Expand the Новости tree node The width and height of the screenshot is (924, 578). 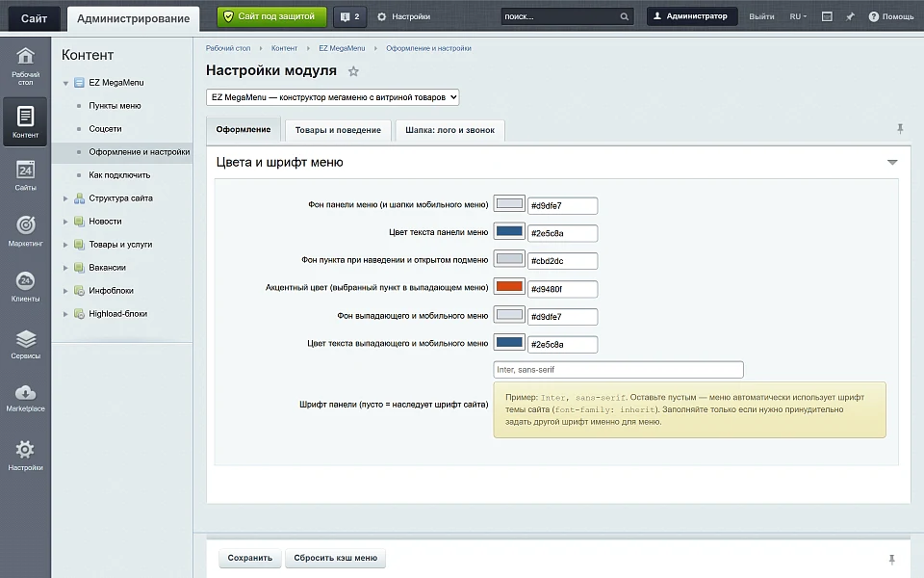pyautogui.click(x=65, y=222)
